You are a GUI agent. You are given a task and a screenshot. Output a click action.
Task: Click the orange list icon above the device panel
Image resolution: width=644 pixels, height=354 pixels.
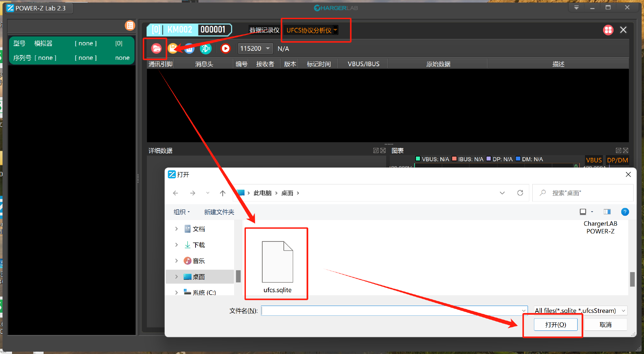click(130, 25)
